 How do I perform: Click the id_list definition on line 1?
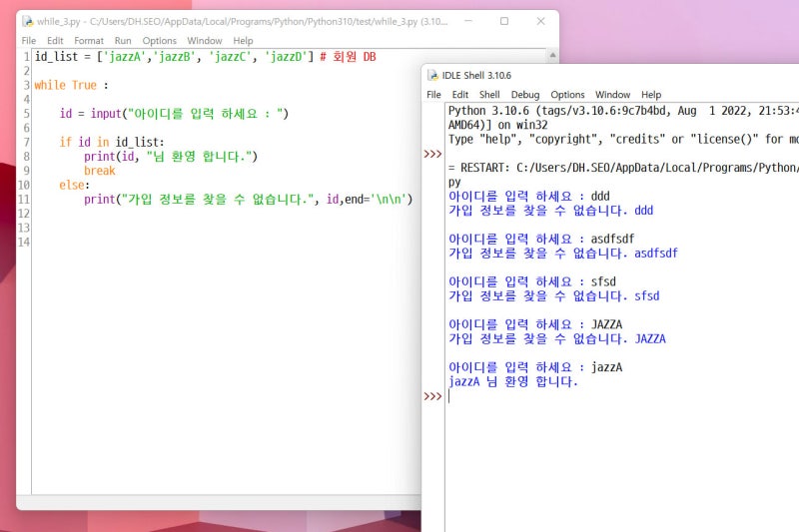point(174,57)
